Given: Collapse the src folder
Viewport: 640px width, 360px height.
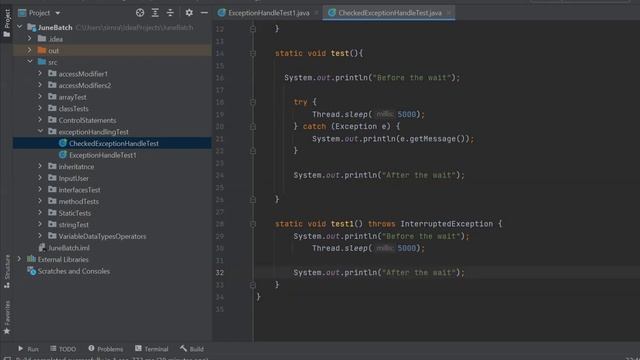Looking at the screenshot, I should click(30, 62).
